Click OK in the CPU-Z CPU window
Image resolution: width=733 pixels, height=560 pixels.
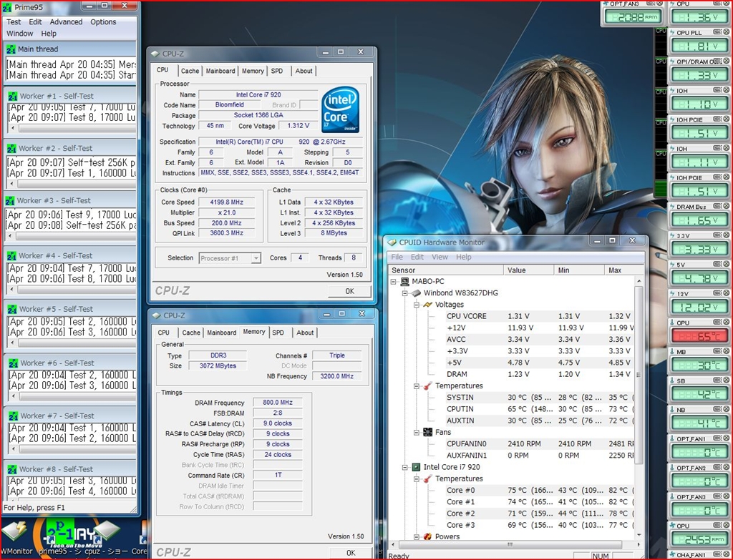[x=349, y=291]
